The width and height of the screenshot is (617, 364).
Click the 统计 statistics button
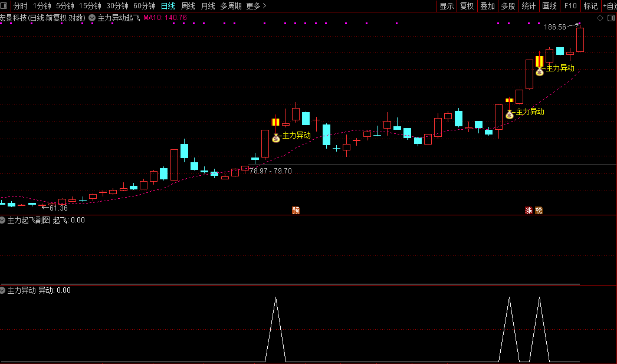coord(529,6)
